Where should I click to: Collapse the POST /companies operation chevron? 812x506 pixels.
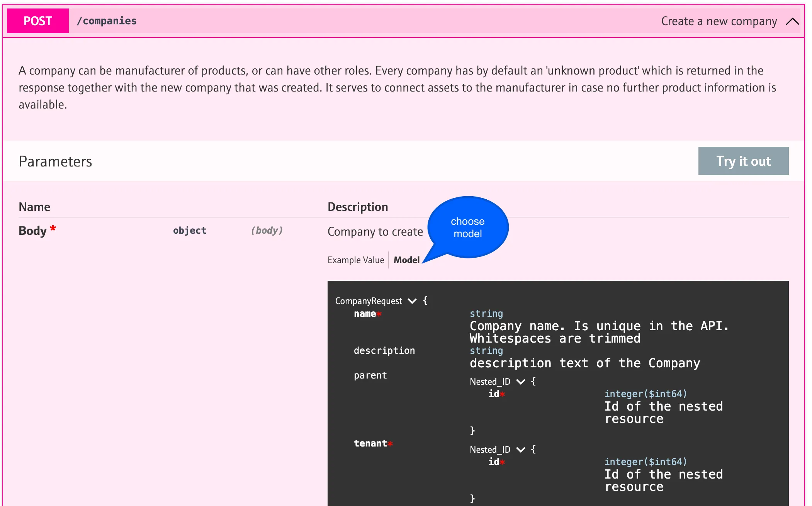[792, 21]
